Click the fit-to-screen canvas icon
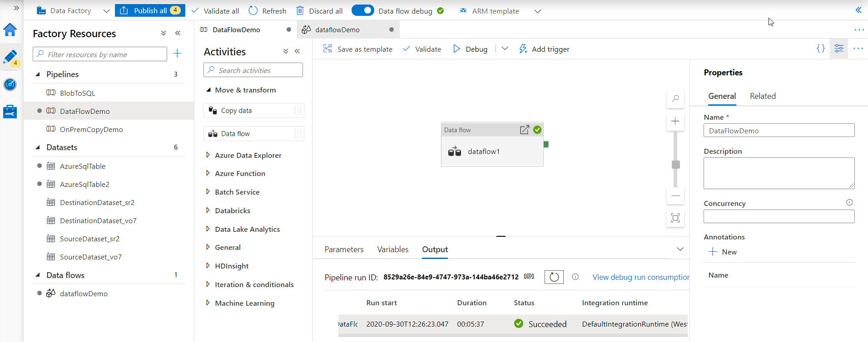868x342 pixels. (675, 218)
